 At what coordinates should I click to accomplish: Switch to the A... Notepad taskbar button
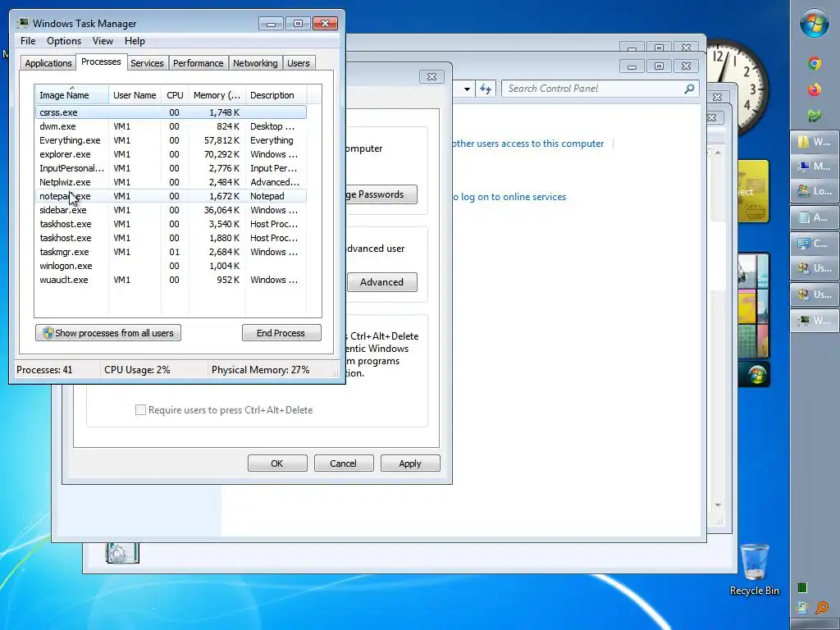point(815,217)
